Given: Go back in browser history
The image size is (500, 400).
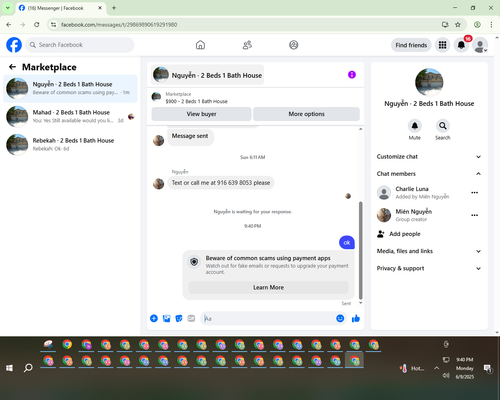Looking at the screenshot, I should tap(9, 24).
